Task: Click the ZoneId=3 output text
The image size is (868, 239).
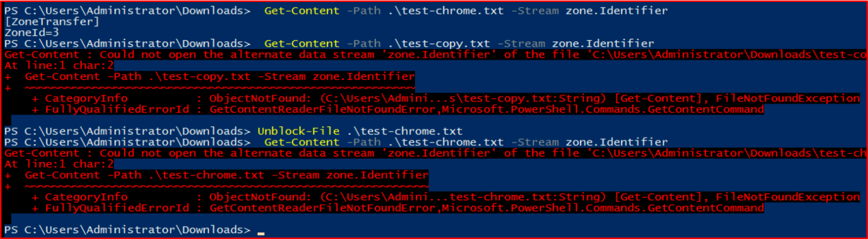Action: click(x=32, y=33)
